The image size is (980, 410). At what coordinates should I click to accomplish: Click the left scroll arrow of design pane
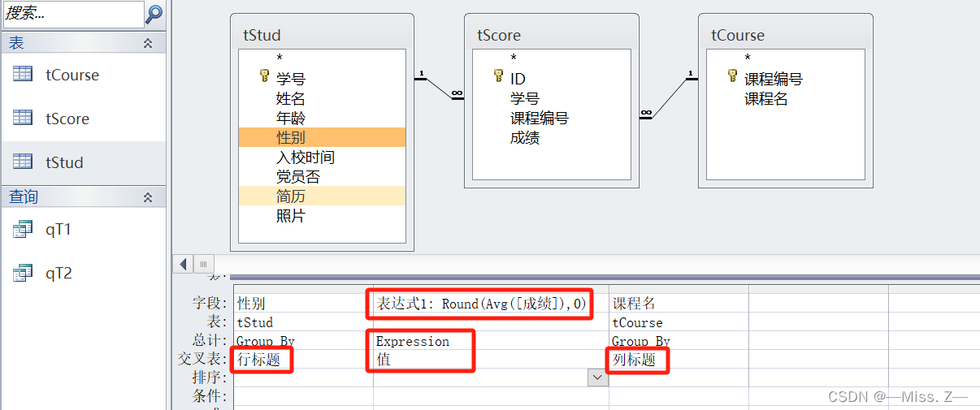[183, 264]
